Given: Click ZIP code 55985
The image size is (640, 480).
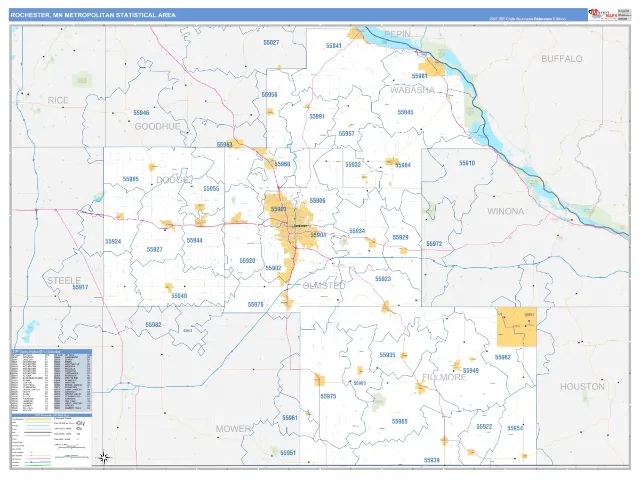Looking at the screenshot, I should coord(131,179).
